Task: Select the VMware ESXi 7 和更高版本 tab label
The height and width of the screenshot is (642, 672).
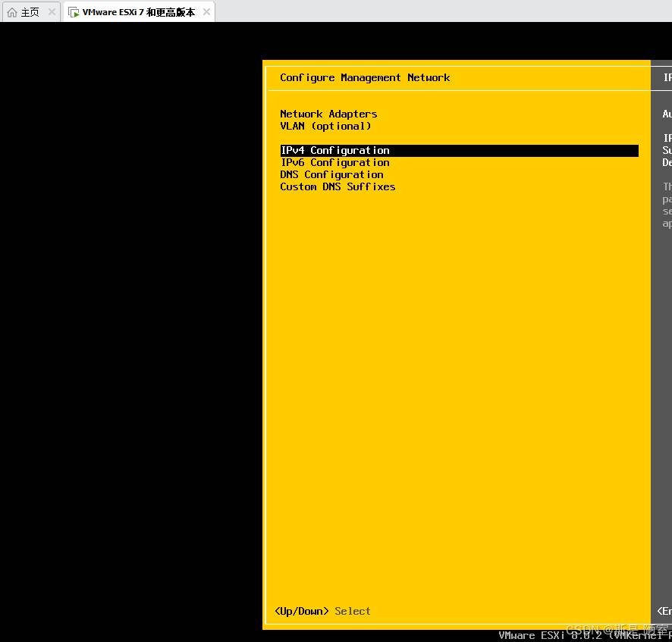Action: coord(139,12)
